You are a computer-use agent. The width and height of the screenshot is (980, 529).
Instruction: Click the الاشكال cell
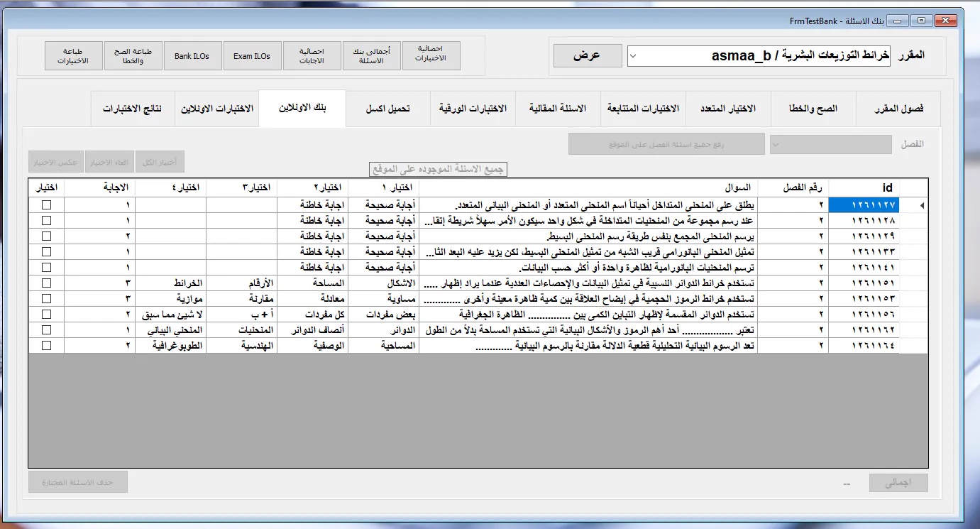pos(383,283)
